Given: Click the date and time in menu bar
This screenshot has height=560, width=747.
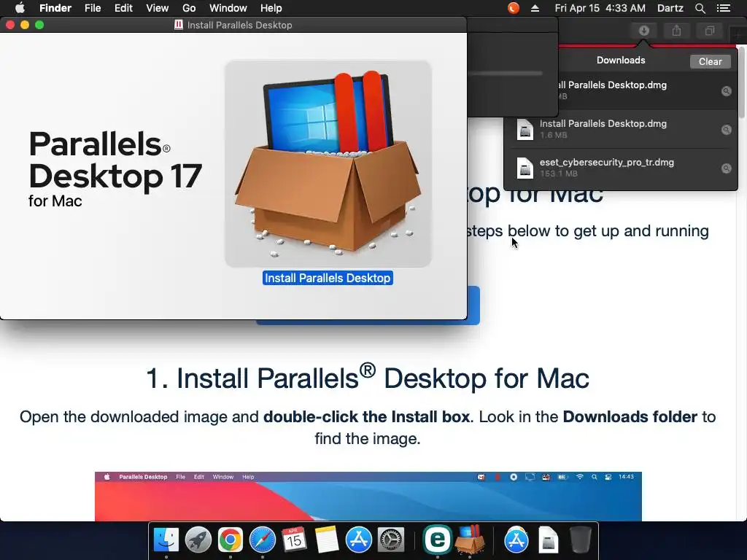Looking at the screenshot, I should 600,8.
